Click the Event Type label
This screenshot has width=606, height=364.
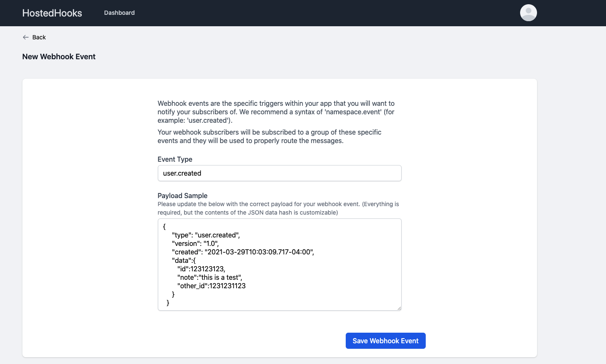click(175, 159)
